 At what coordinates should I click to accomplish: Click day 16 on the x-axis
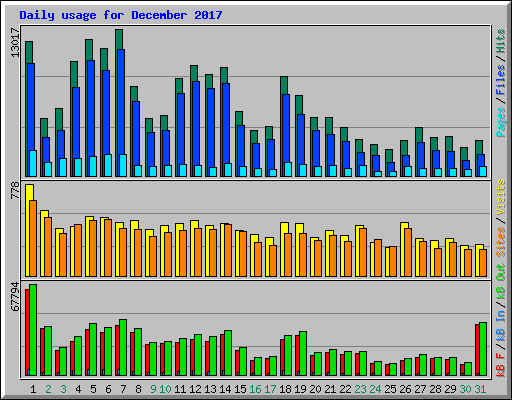(255, 389)
